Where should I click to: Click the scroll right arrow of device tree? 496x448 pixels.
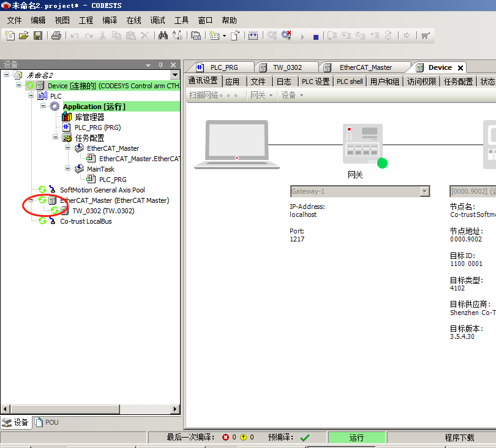pos(175,409)
